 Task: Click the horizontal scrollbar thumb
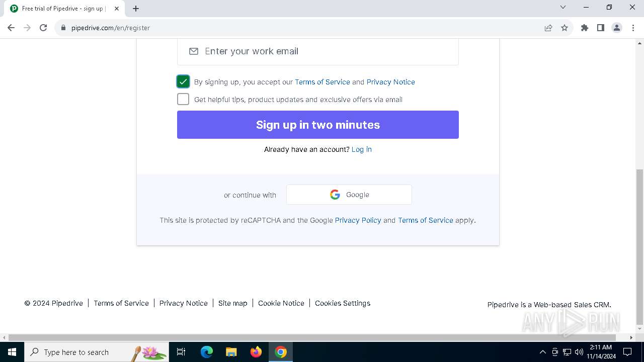(313, 337)
